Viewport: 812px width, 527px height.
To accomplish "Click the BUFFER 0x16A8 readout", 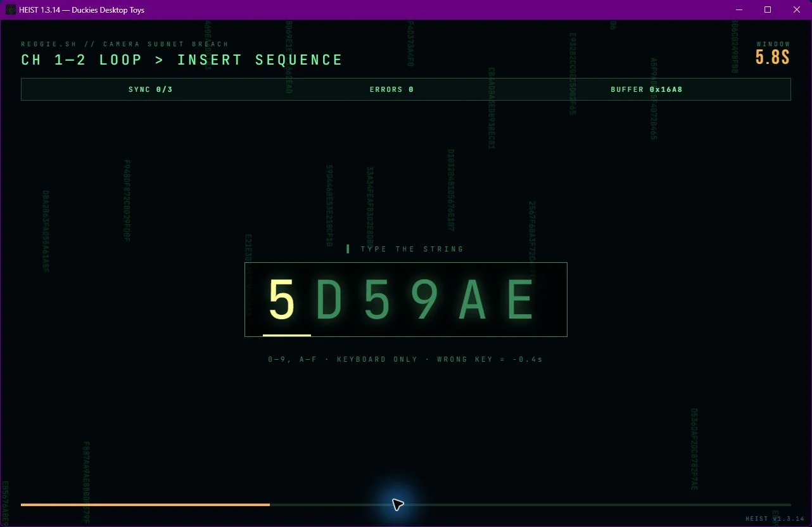I will pos(647,89).
